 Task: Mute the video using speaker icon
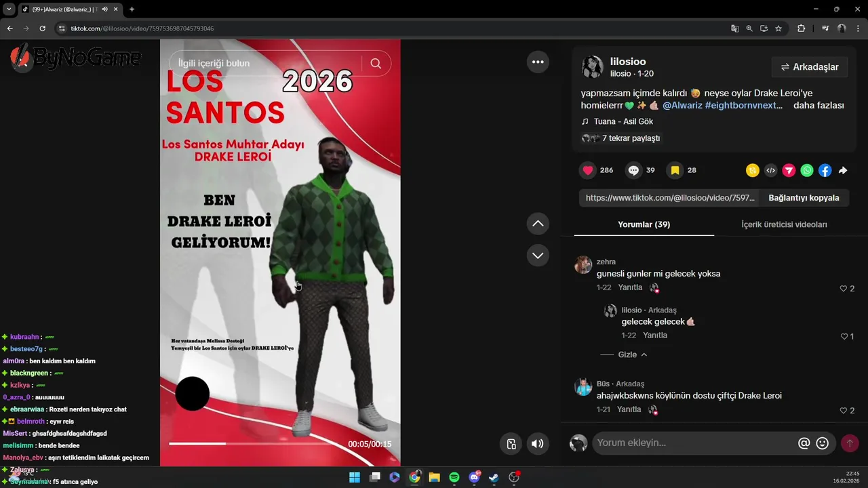click(537, 444)
